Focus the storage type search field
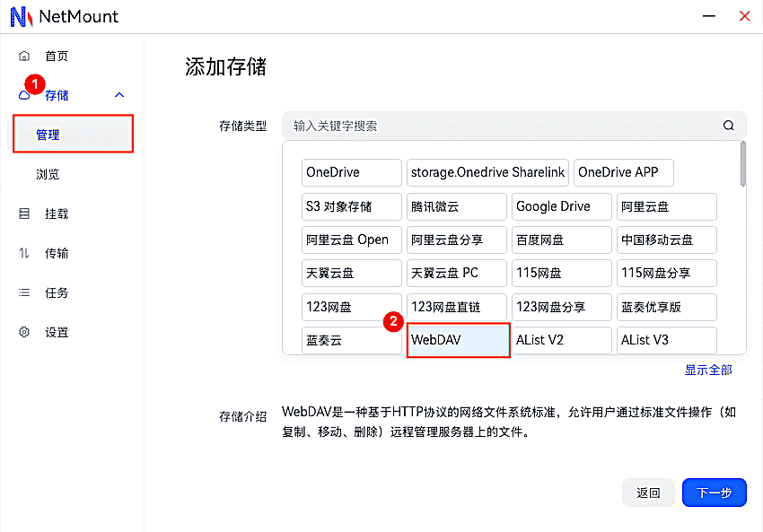This screenshot has width=763, height=532. click(513, 126)
